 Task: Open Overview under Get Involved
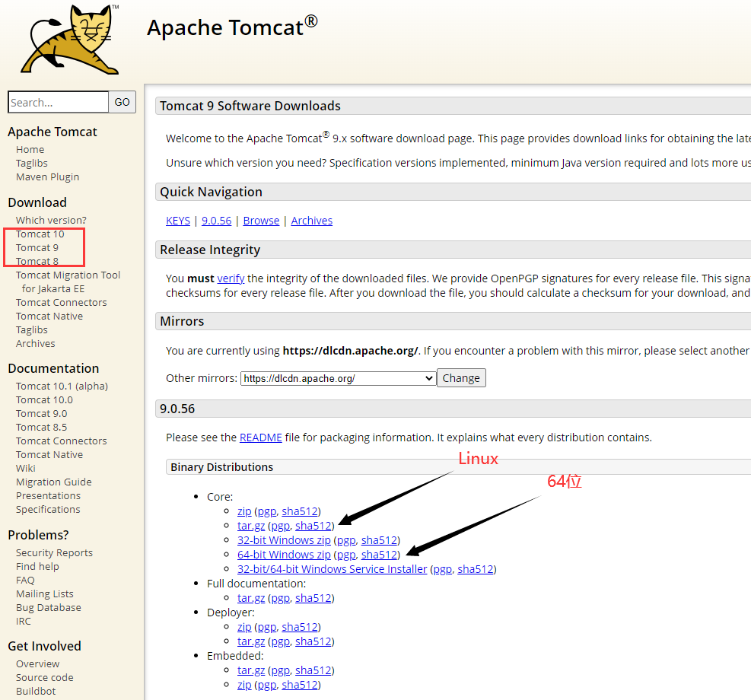click(x=37, y=664)
